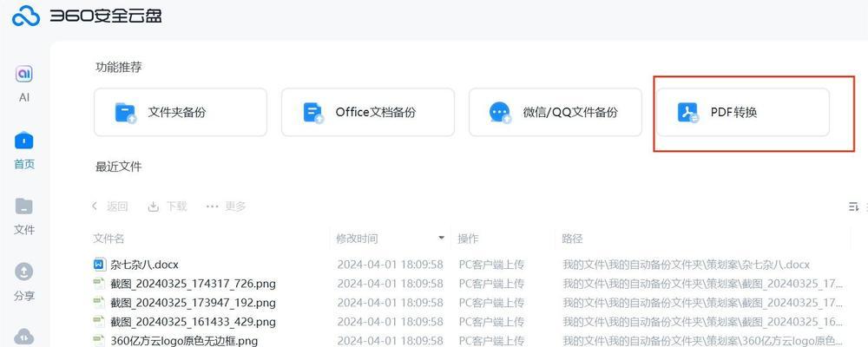Click the modified time of 截图_20240325_161433_429.png
The height and width of the screenshot is (347, 868).
[x=391, y=322]
